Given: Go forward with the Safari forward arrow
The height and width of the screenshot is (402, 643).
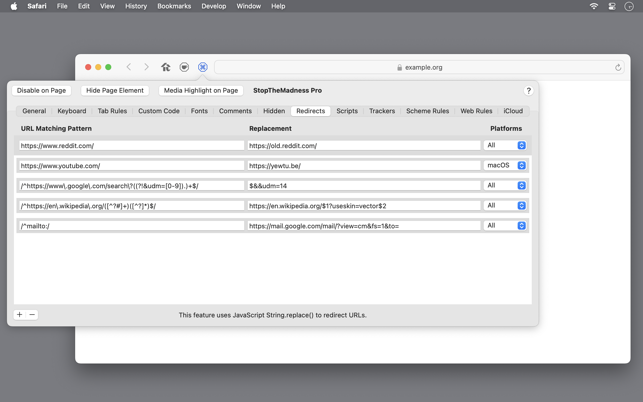Looking at the screenshot, I should [x=146, y=67].
